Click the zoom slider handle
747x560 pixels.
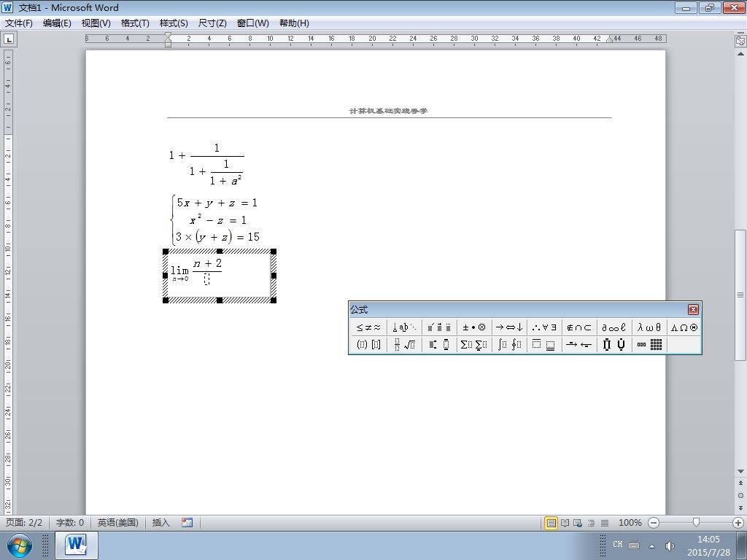point(696,522)
